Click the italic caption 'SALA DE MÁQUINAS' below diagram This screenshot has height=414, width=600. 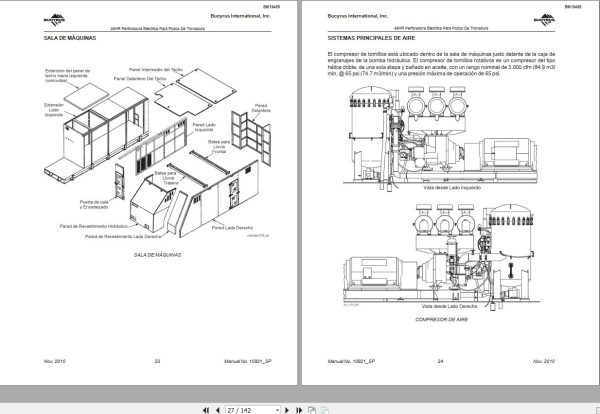(x=157, y=254)
